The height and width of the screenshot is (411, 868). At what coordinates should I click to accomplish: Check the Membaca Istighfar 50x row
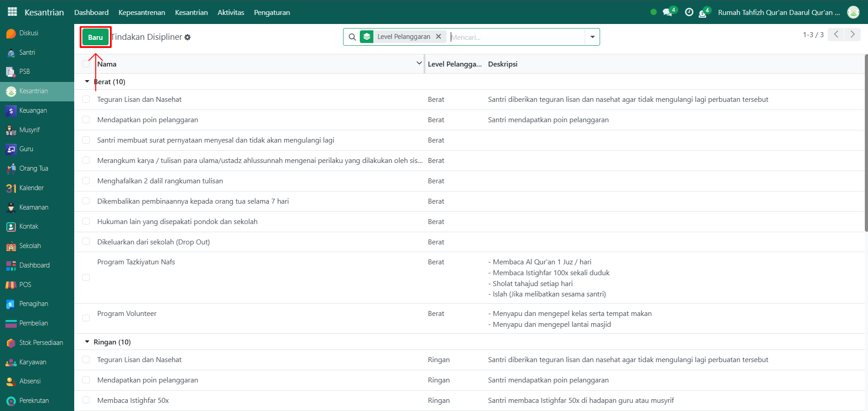tap(86, 400)
